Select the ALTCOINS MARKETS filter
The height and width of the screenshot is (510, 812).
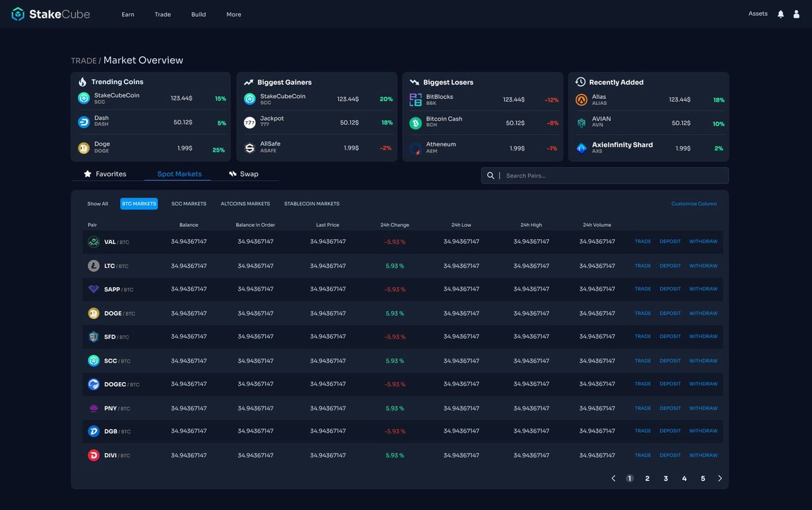tap(245, 204)
